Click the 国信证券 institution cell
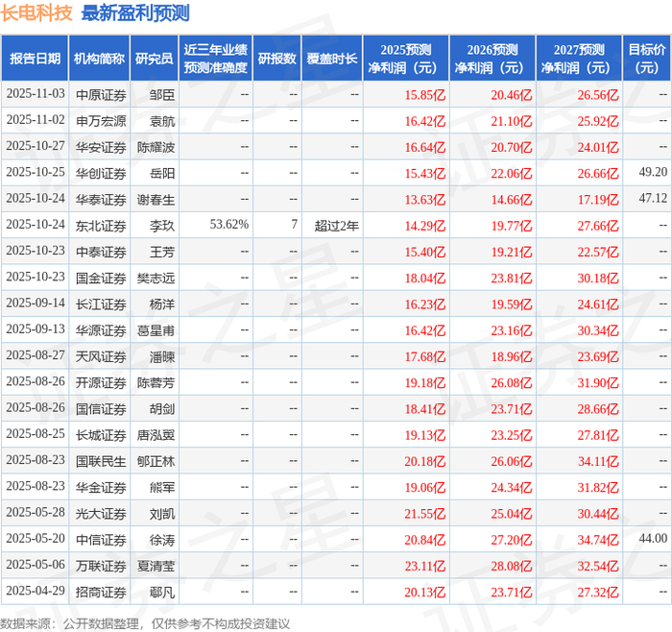The height and width of the screenshot is (632, 672). click(x=101, y=408)
